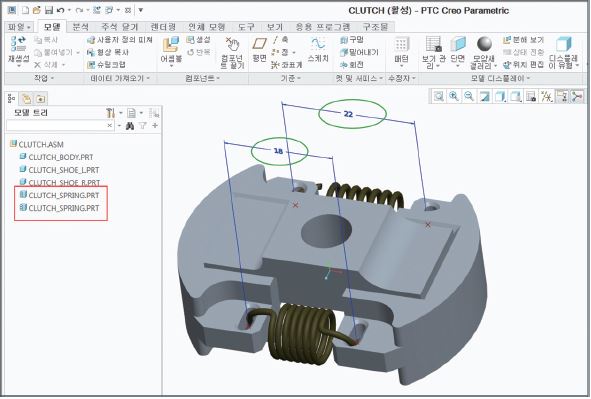591x399 pixels.
Task: Select the 패턴 (Pattern) tool
Action: [401, 50]
